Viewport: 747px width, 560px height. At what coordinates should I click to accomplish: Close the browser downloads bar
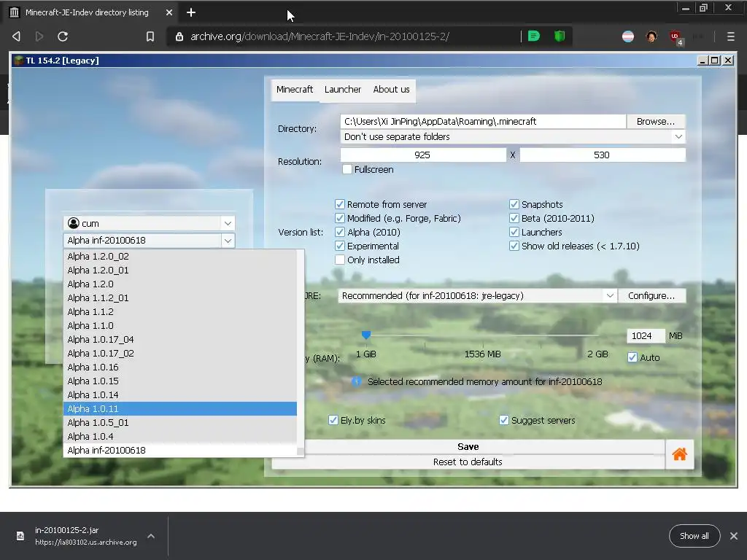[734, 536]
